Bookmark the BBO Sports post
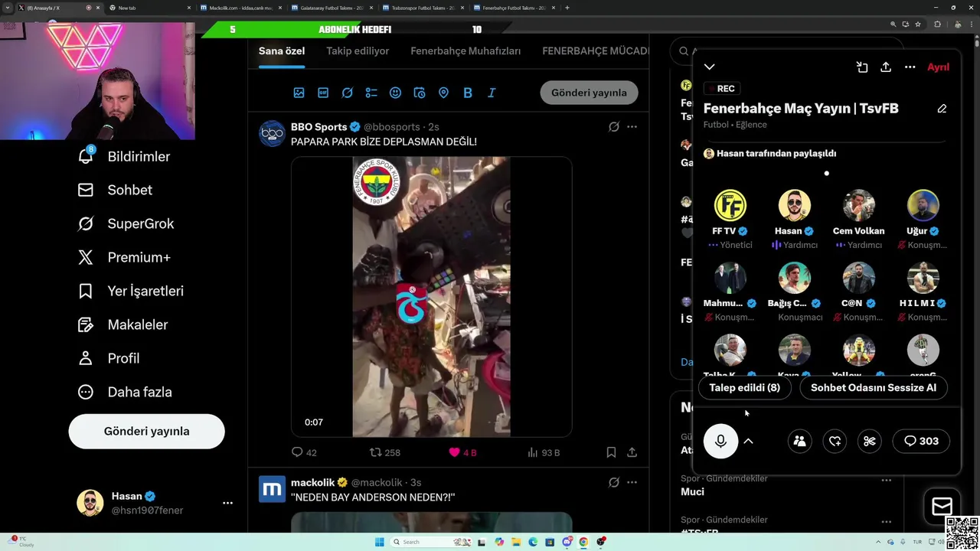 (x=611, y=452)
